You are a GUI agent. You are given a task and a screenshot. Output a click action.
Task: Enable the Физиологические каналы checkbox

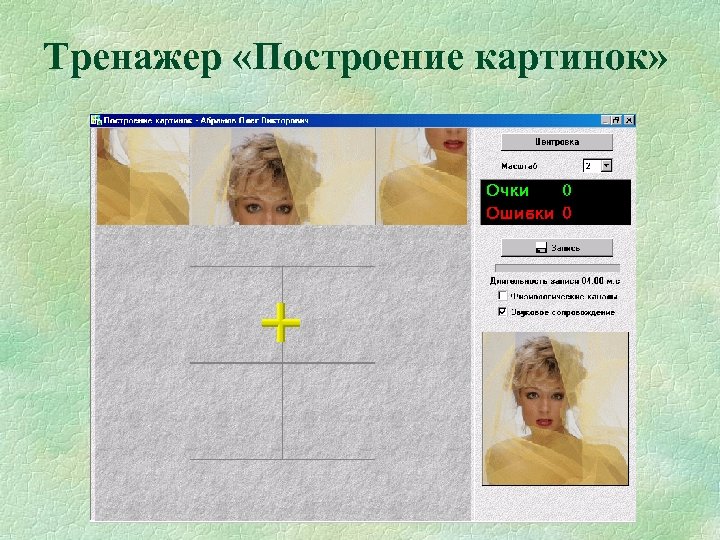503,296
